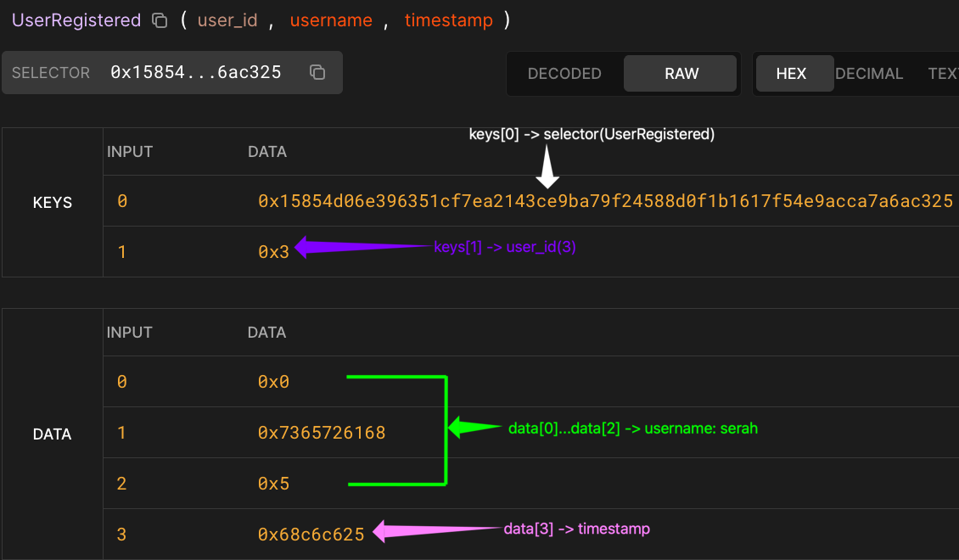This screenshot has width=959, height=560.
Task: Select the timestamp parameter label
Action: pyautogui.click(x=449, y=20)
